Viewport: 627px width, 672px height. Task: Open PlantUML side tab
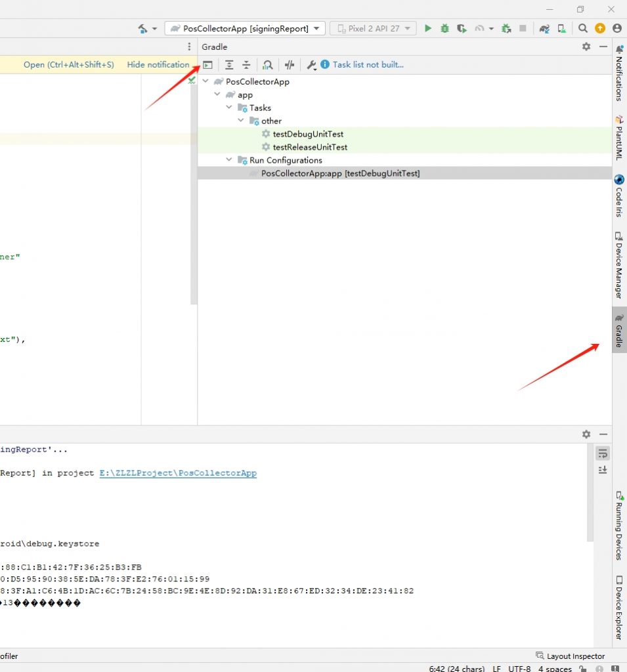619,138
